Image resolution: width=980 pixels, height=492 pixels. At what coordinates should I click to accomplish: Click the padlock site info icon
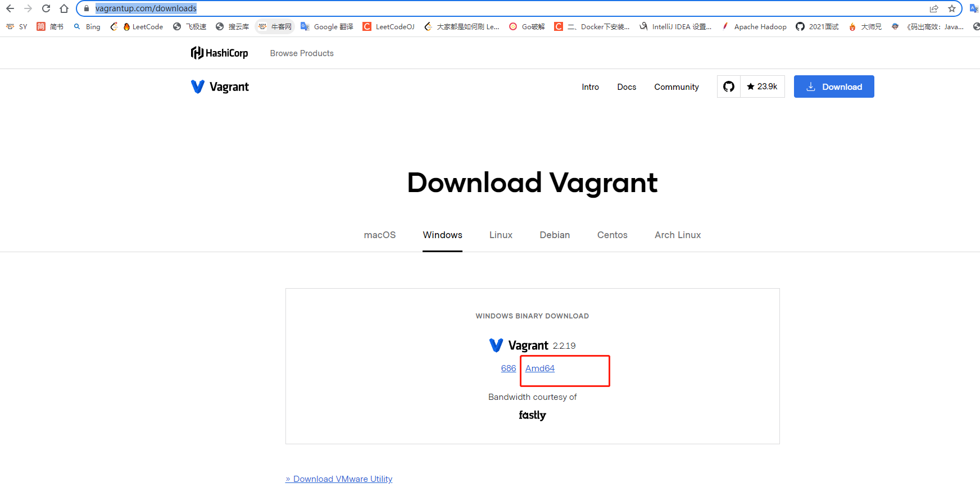tap(87, 8)
